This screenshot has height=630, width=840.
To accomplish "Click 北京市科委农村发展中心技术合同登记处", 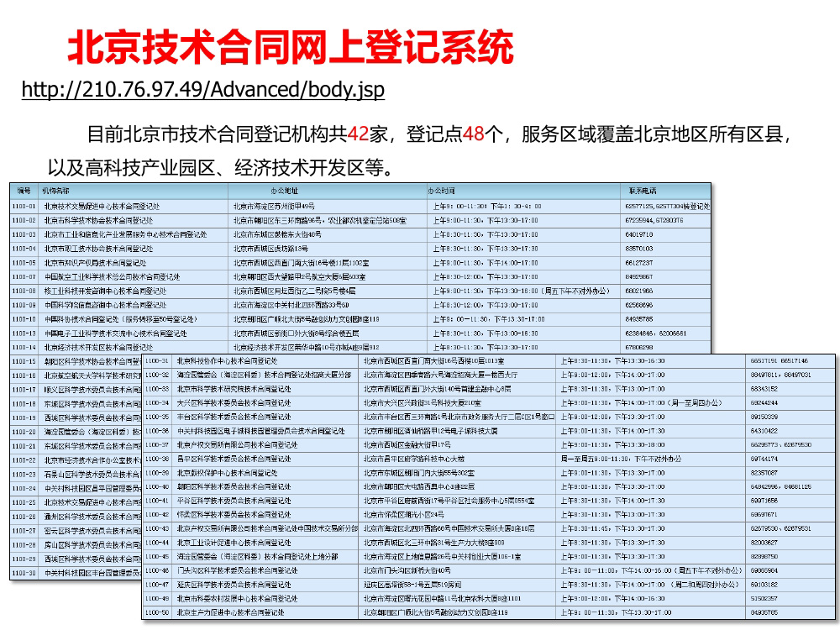I will [238, 599].
